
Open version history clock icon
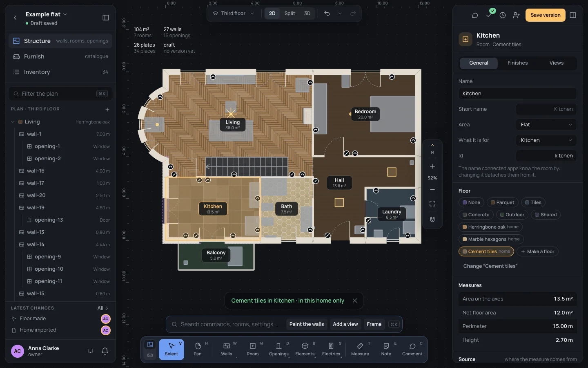503,15
